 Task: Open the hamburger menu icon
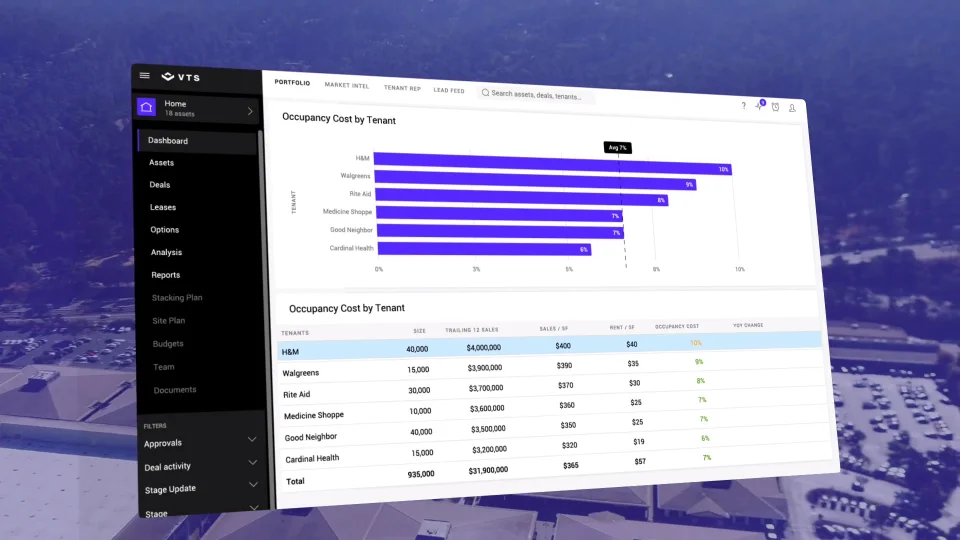145,75
